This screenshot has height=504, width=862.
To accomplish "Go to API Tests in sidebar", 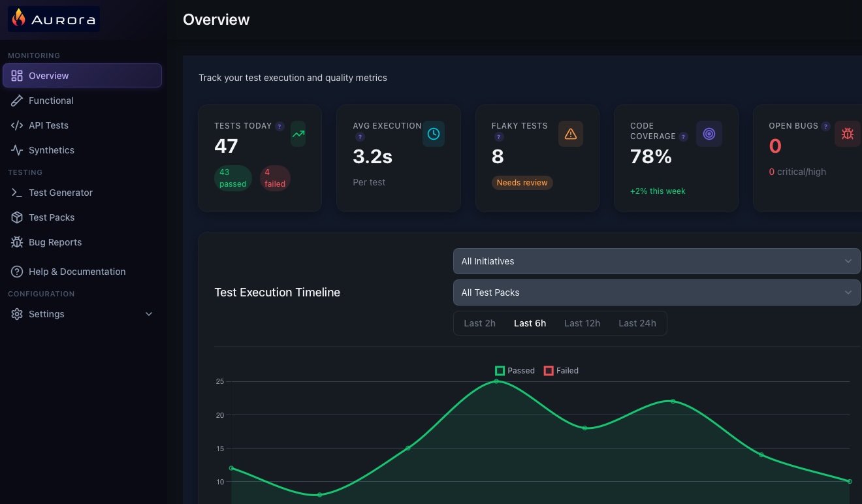I will click(82, 125).
